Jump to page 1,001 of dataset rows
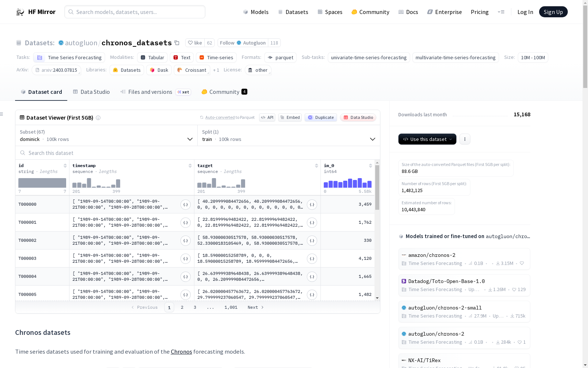The height and width of the screenshot is (368, 588). coord(231,307)
